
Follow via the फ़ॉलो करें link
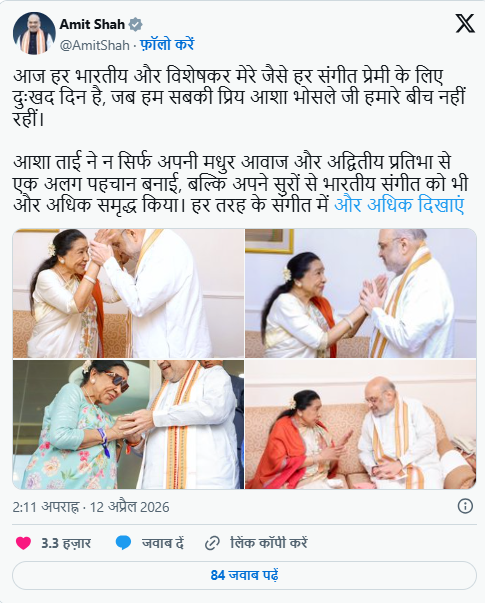click(x=167, y=45)
